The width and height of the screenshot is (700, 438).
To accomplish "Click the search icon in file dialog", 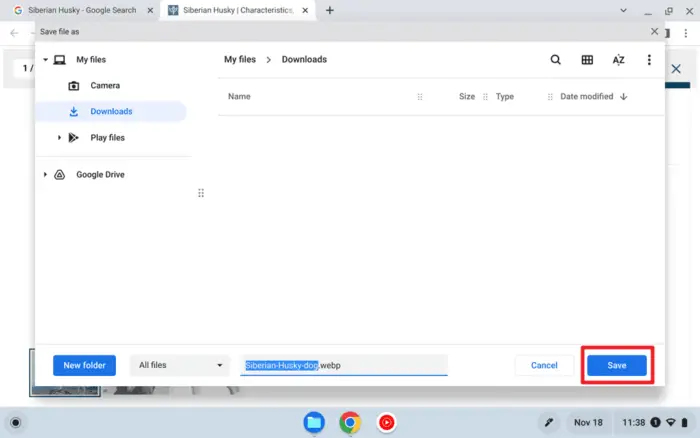I will tap(555, 59).
